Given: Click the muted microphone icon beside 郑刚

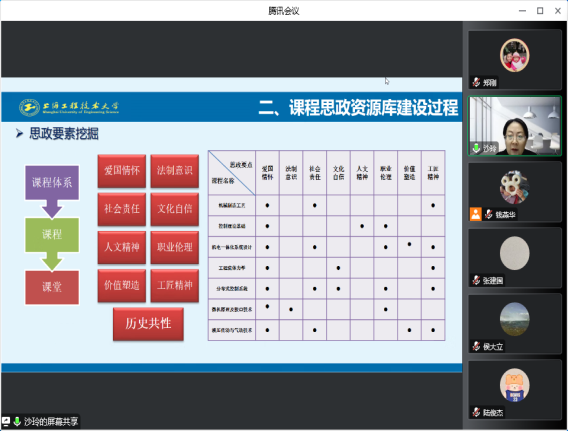Looking at the screenshot, I should pos(476,83).
